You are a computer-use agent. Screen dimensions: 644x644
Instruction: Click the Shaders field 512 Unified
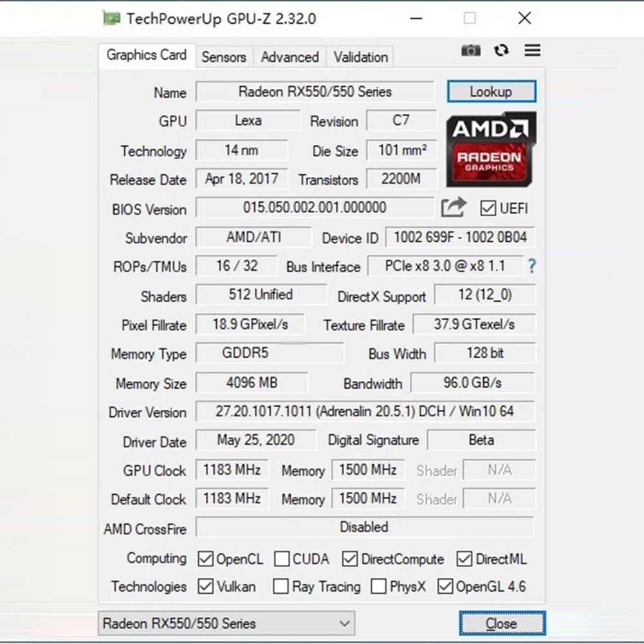click(261, 295)
